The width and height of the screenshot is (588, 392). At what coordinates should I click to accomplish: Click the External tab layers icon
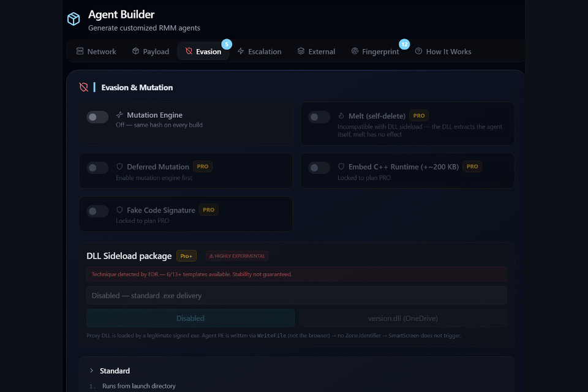(301, 51)
